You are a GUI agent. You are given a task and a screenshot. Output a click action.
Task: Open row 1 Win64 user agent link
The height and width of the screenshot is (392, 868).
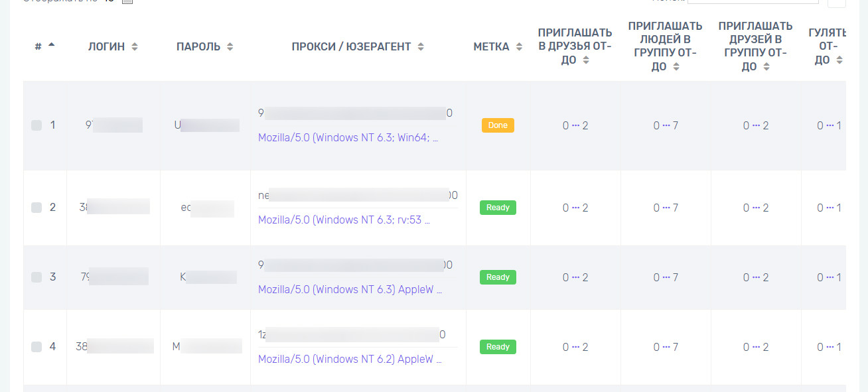click(x=348, y=138)
